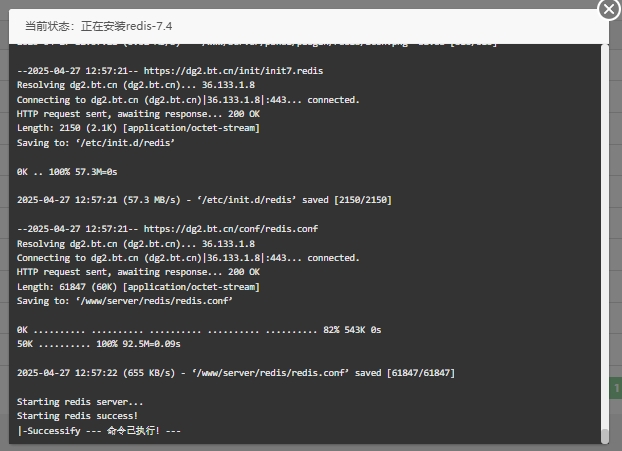The image size is (622, 451).
Task: Click the redis.conf saved [61847/61847] line
Action: [x=236, y=373]
